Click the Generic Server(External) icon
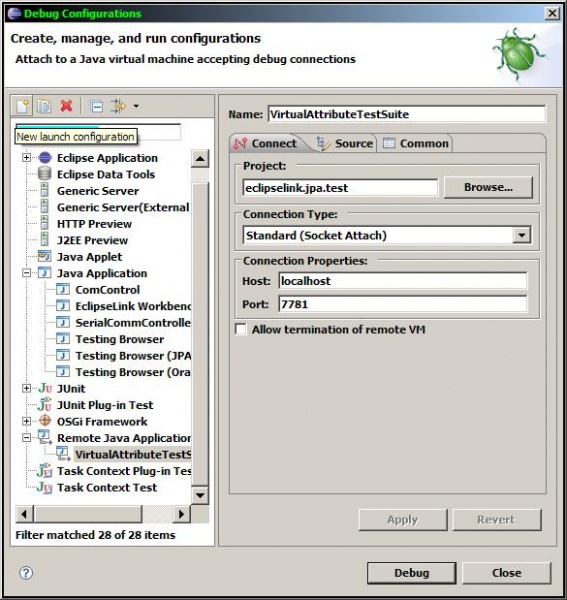567x600 pixels. 45,207
